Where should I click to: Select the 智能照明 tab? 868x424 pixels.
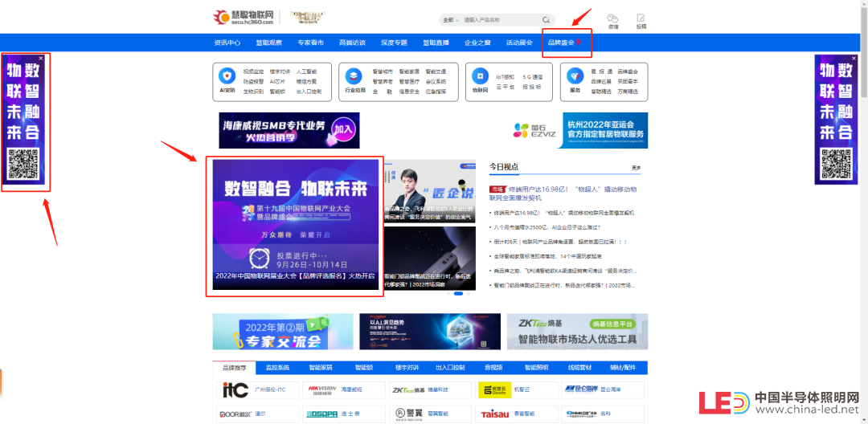coord(536,367)
